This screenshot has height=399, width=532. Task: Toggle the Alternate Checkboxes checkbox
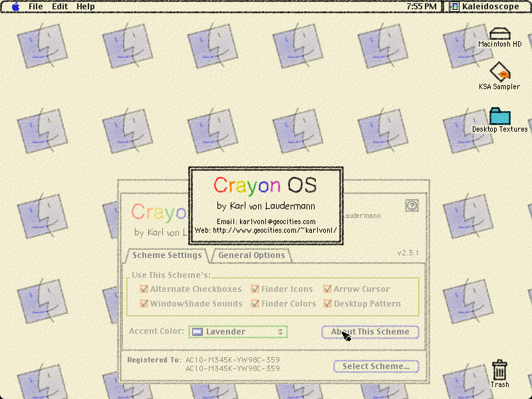(x=144, y=289)
